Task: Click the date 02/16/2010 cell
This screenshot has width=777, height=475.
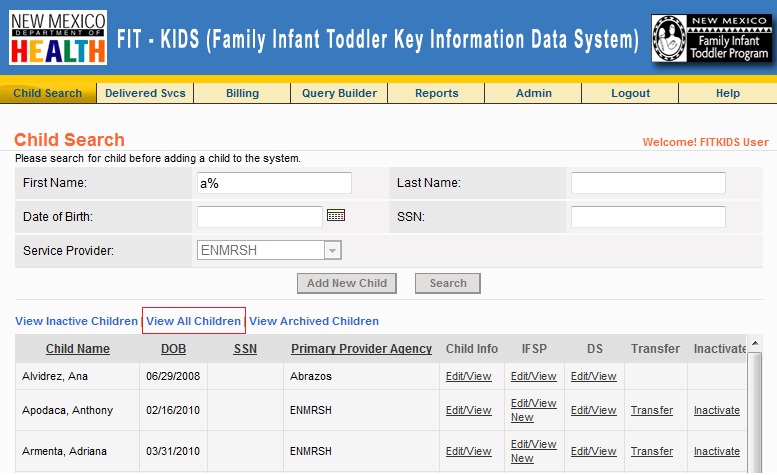Action: click(173, 411)
